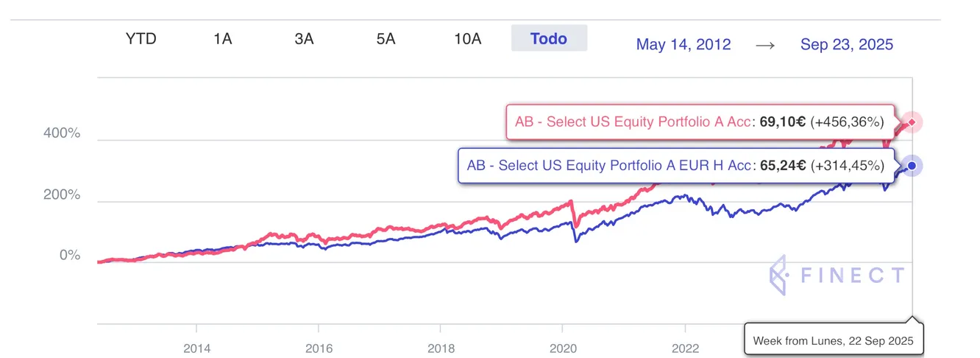This screenshot has height=358, width=980.
Task: Choose the 3A time period
Action: tap(304, 39)
